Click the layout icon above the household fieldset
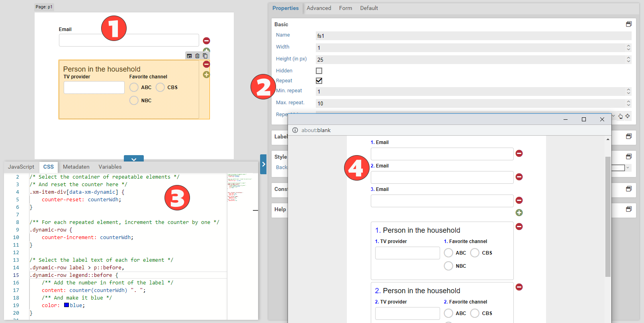Viewport: 644px width, 323px height. click(189, 56)
